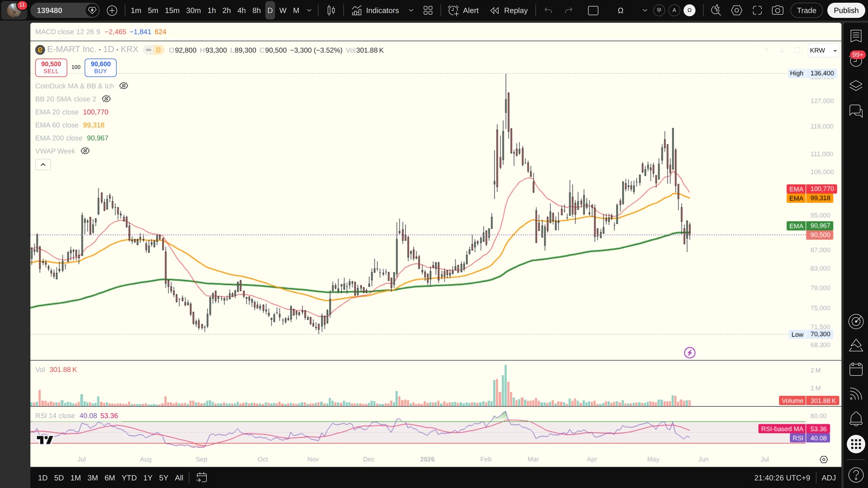Click the 21:40:26 UTC+9 timezone

pos(782,478)
